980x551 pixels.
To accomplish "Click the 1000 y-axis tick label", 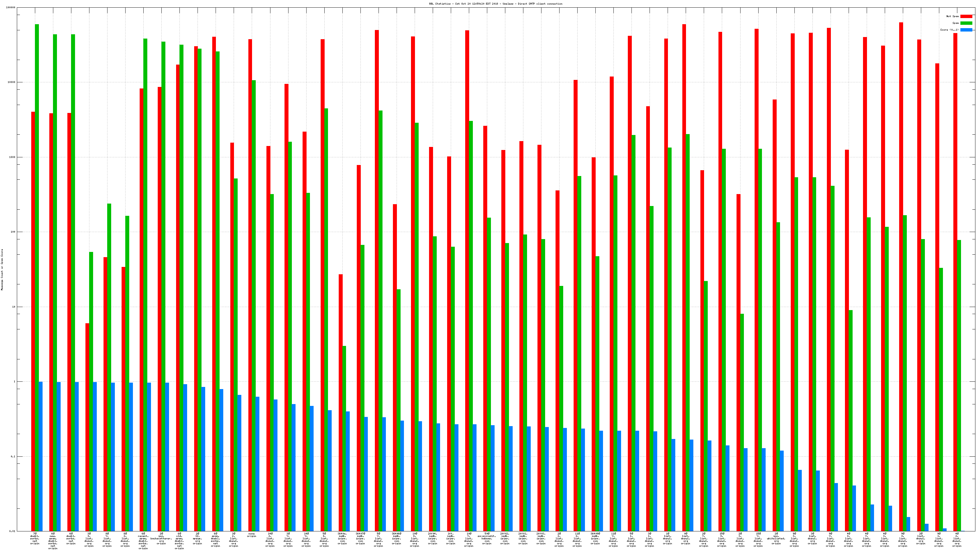I will point(13,157).
